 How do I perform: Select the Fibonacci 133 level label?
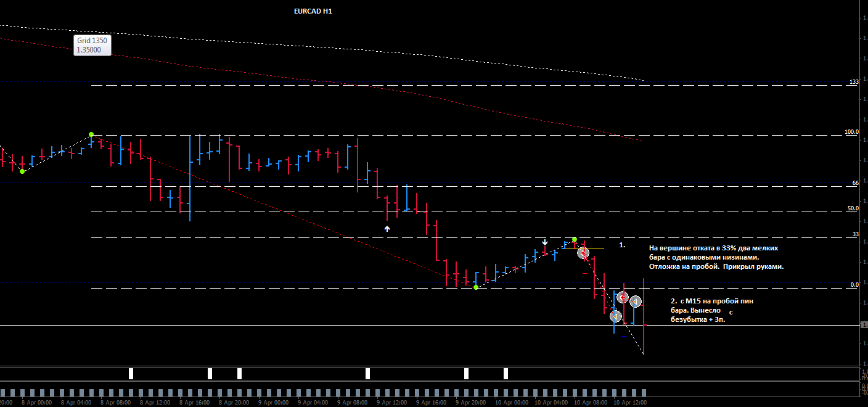click(854, 82)
